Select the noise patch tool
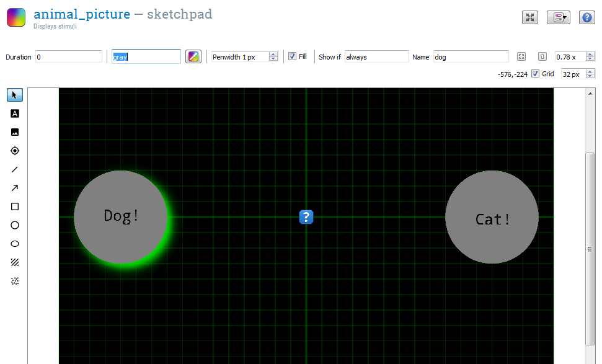 (15, 281)
